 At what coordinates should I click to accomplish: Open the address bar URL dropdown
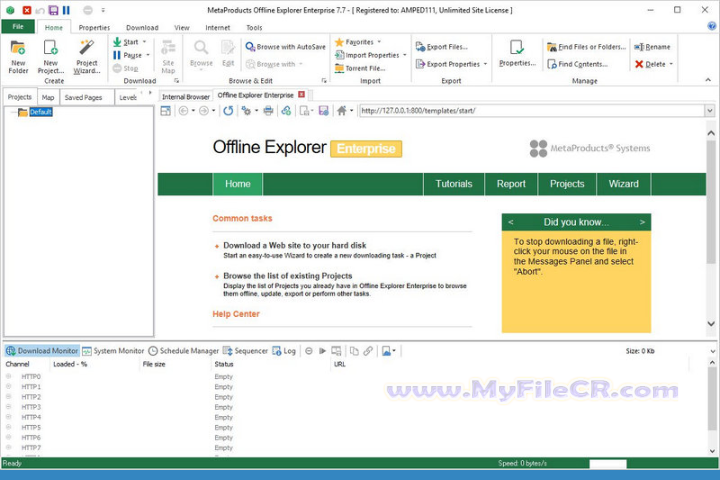[x=710, y=111]
